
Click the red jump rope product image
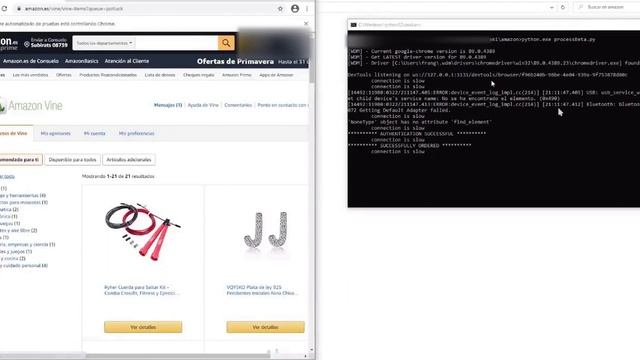143,231
